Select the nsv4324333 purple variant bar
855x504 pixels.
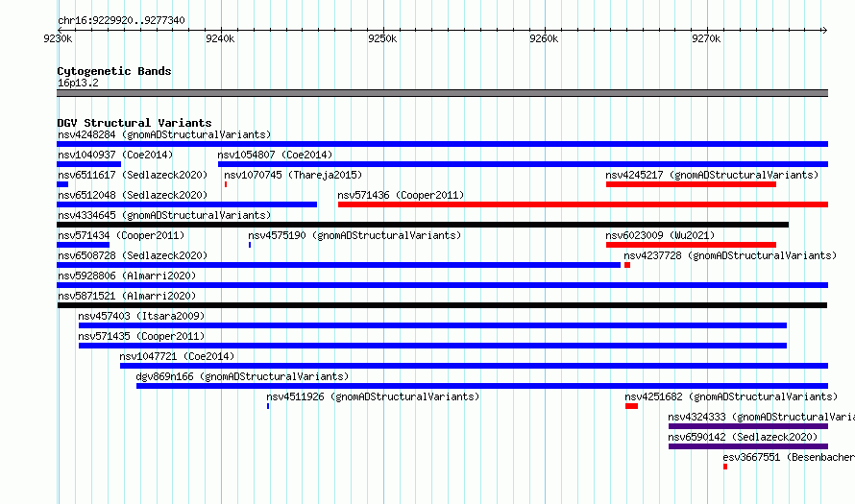(x=748, y=426)
